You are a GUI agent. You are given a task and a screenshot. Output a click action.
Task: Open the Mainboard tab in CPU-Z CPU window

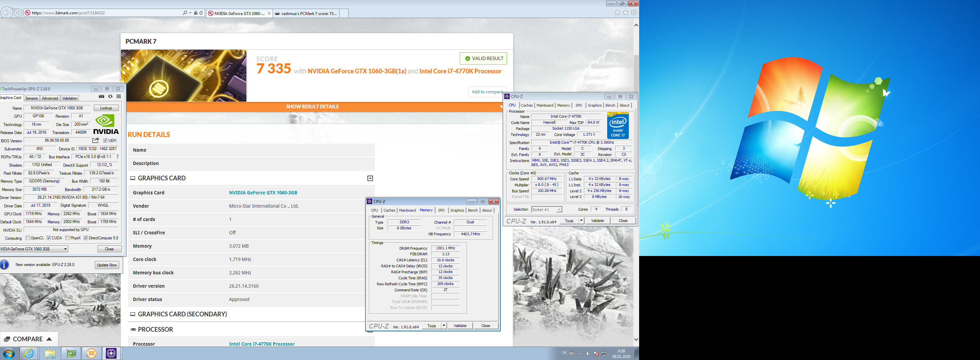[545, 106]
